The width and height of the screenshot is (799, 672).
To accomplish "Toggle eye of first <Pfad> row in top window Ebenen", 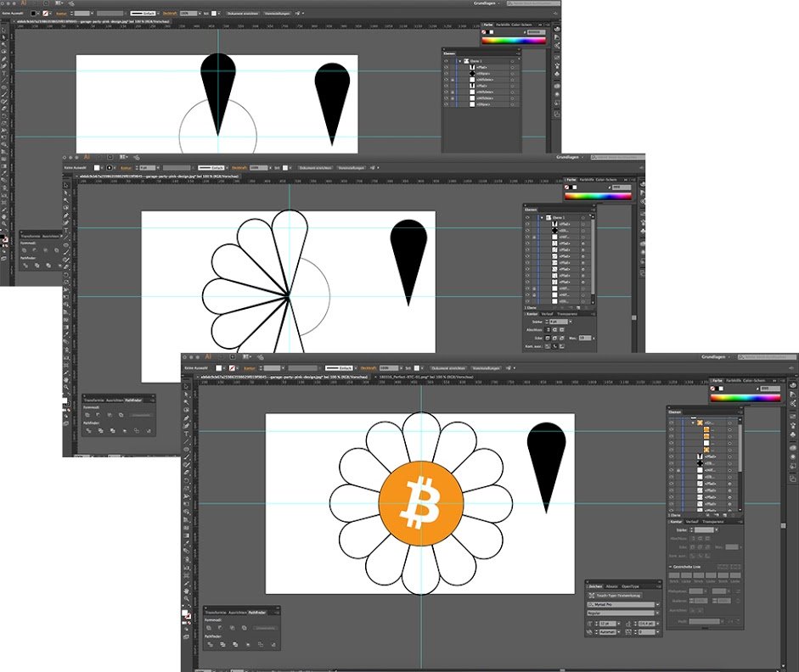I will 446,67.
